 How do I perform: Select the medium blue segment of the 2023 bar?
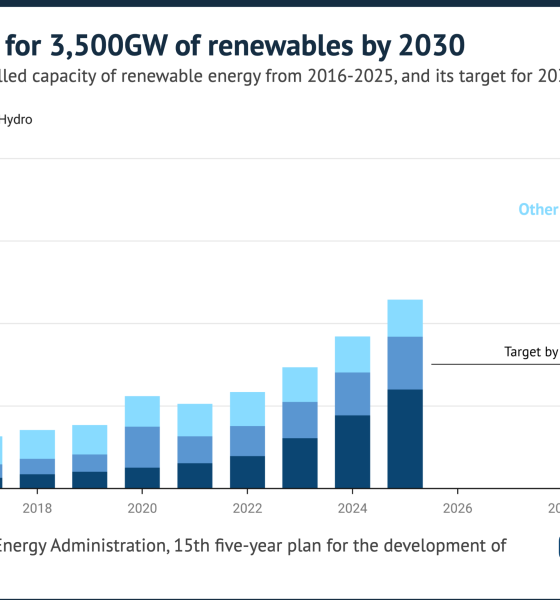300,420
